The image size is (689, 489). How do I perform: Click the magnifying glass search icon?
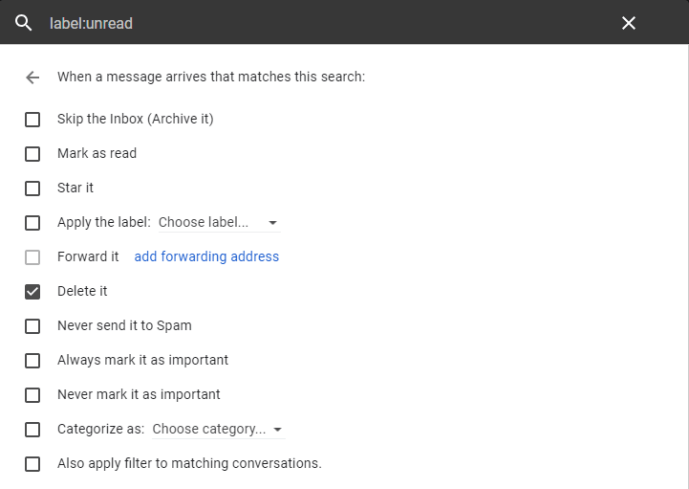click(x=23, y=22)
